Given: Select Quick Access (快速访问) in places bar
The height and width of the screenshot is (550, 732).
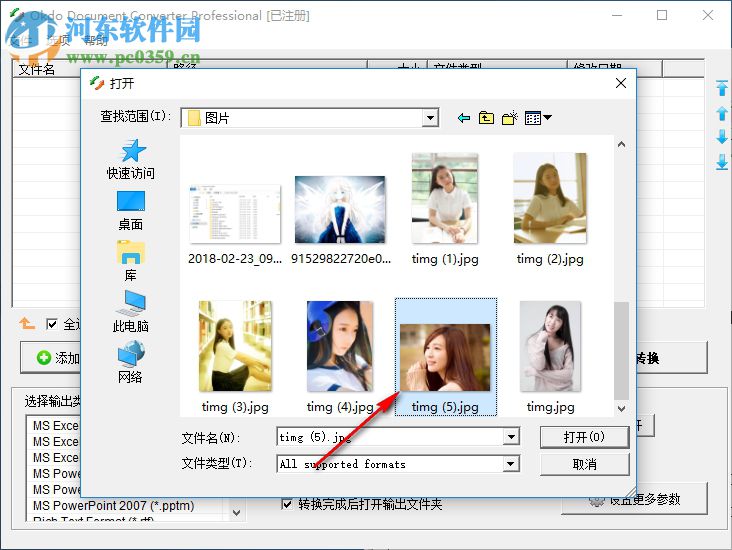Looking at the screenshot, I should tap(131, 160).
